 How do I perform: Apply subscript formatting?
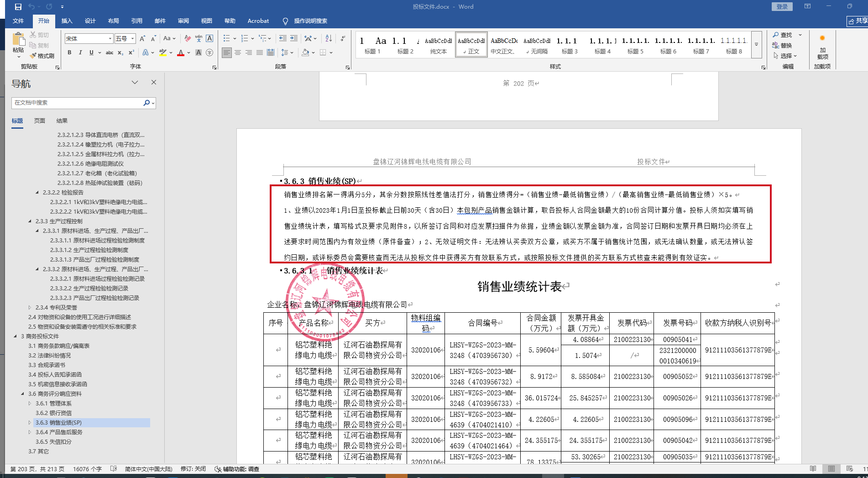click(120, 53)
